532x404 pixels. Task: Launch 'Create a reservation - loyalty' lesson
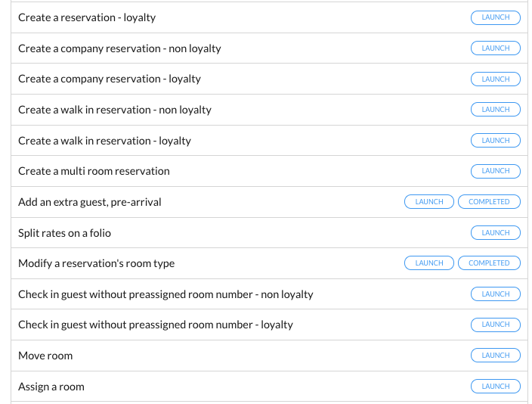(495, 17)
